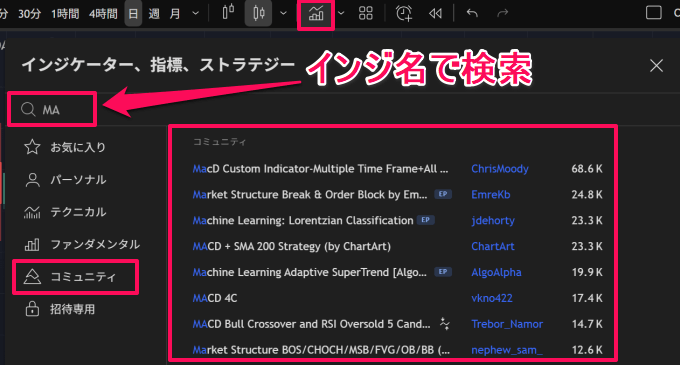Open author nephew_sam_'s profile
680x365 pixels.
[x=507, y=350]
